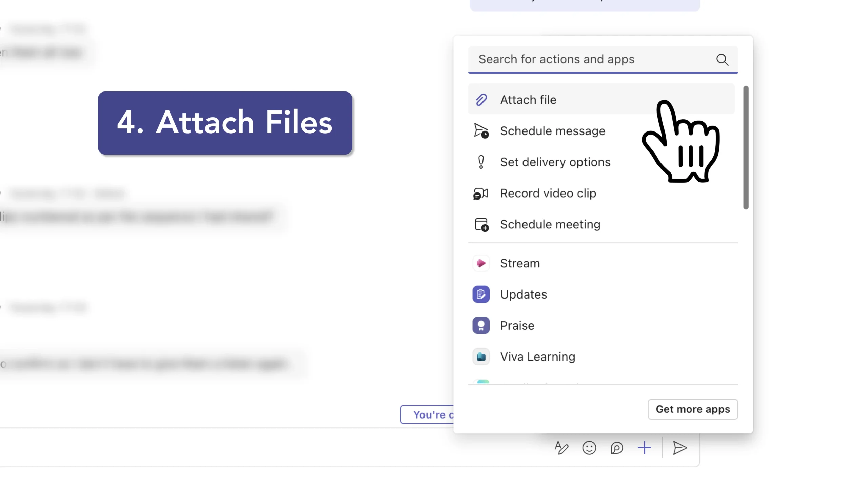Open the Viva Learning app icon
868x488 pixels.
[481, 357]
